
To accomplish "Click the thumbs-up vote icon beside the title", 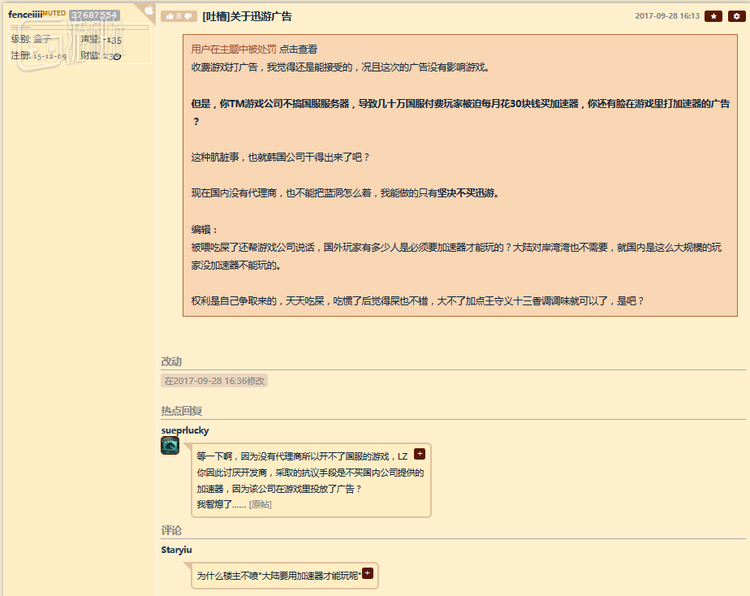I will [169, 16].
